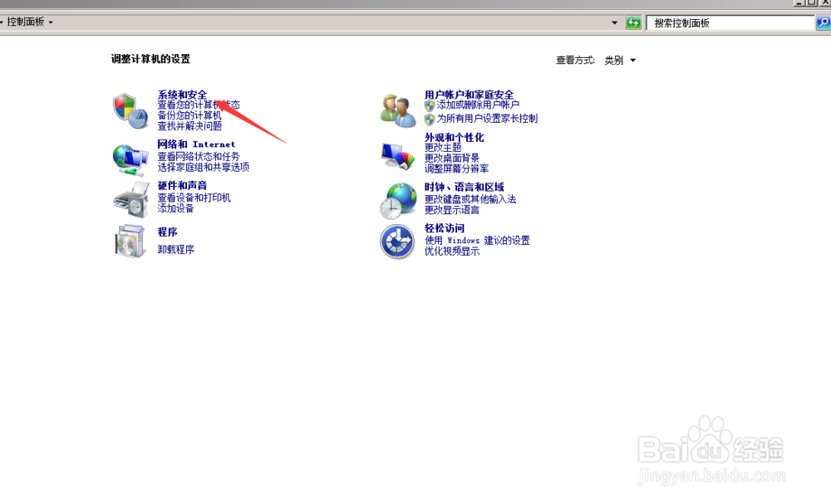Click the 搜索控制面板 search field
831x504 pixels.
pos(730,22)
